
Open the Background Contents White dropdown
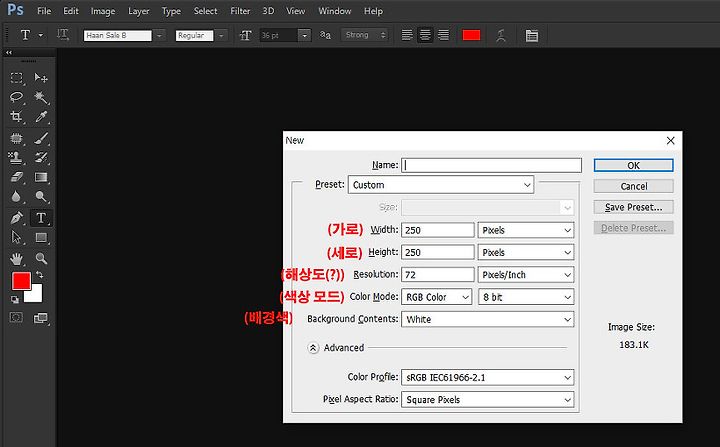click(x=488, y=319)
